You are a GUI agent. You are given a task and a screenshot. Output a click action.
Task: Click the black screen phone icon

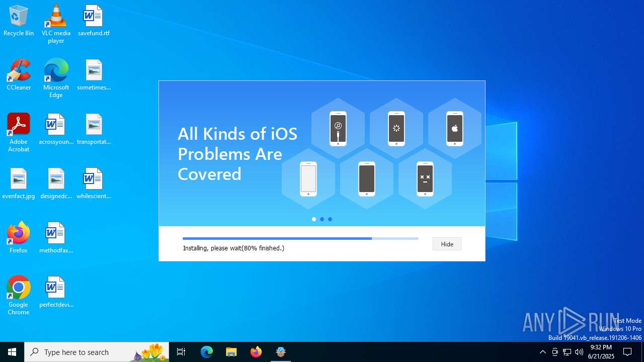click(x=367, y=179)
